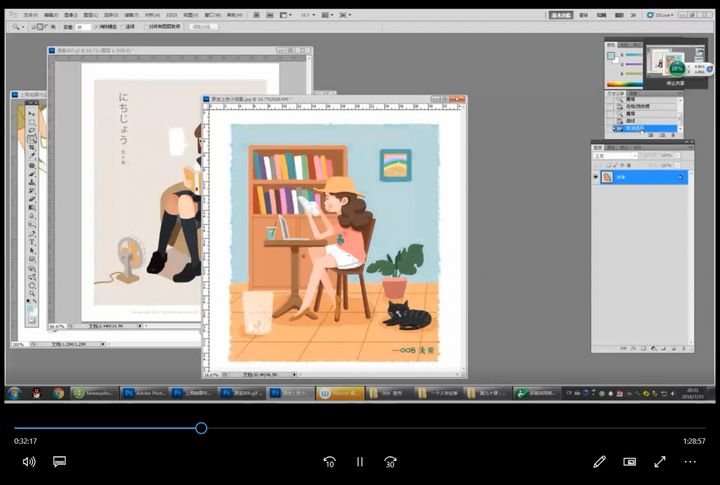The width and height of the screenshot is (720, 485).
Task: Select the Brush tool
Action: (31, 174)
